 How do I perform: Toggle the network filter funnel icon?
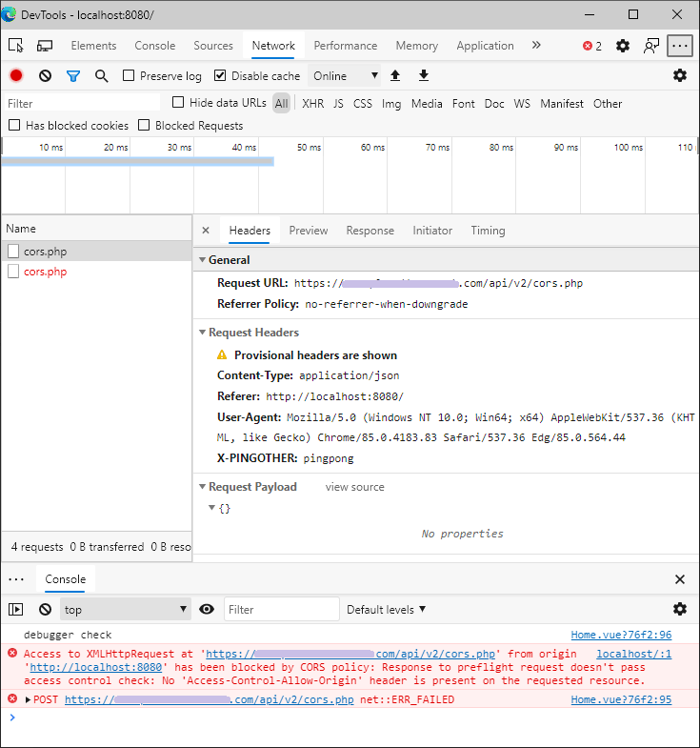(x=73, y=76)
